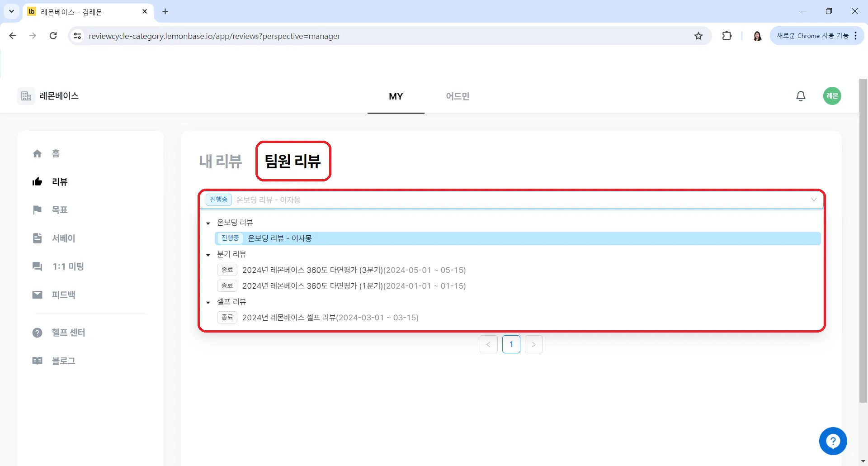Click the page vertical scrollbar
The height and width of the screenshot is (466, 868).
863,240
